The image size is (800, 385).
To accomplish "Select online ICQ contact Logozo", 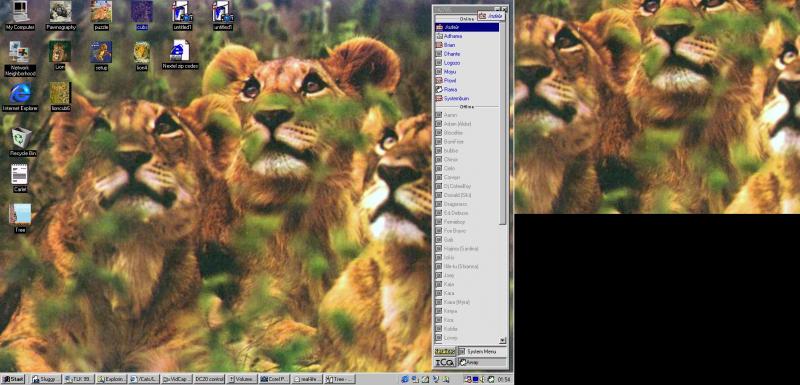I will tap(467, 63).
